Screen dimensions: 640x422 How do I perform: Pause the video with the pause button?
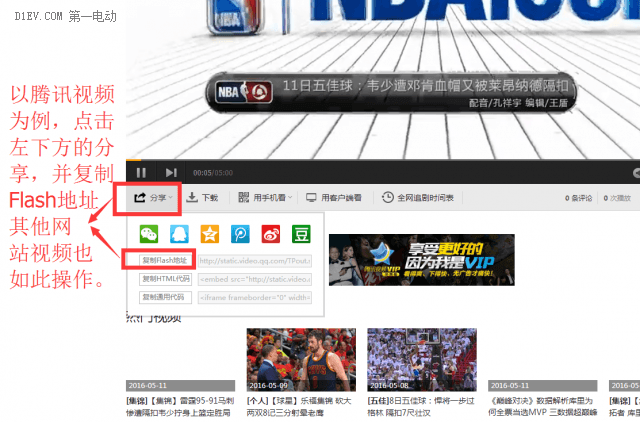pos(141,173)
